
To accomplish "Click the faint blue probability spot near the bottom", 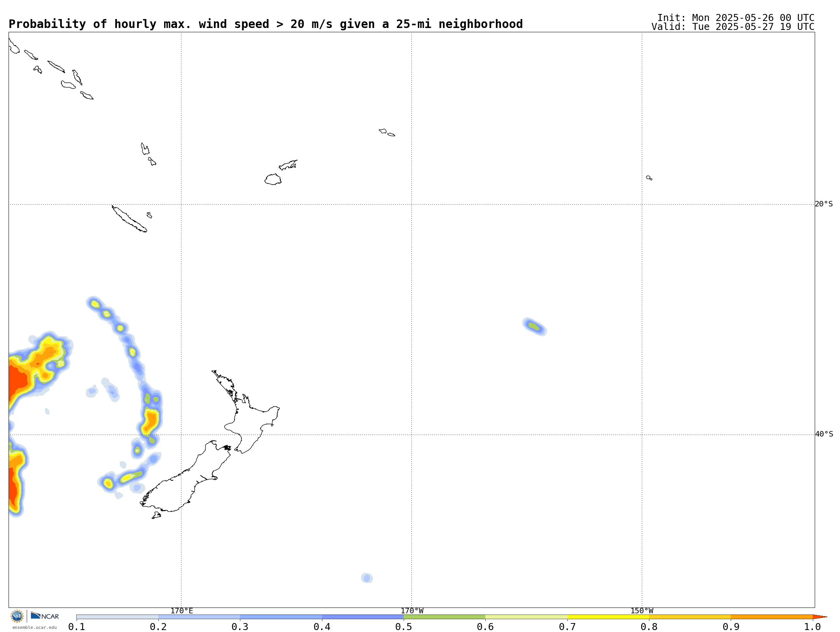I will 367,578.
